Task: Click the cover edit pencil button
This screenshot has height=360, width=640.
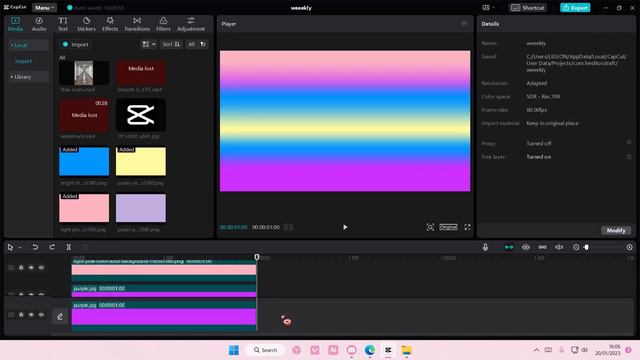Action: (x=60, y=316)
